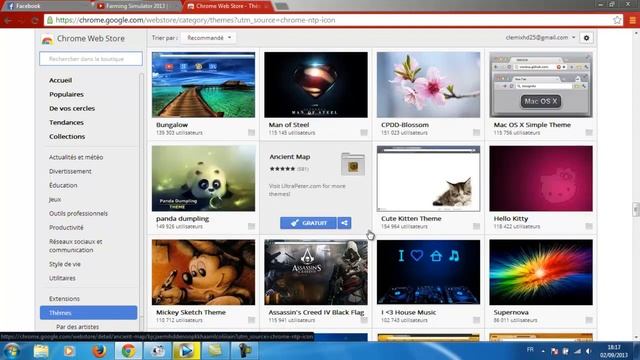Image resolution: width=640 pixels, height=360 pixels.
Task: Click the small badge icon on the panda dumpling card
Action: (251, 226)
